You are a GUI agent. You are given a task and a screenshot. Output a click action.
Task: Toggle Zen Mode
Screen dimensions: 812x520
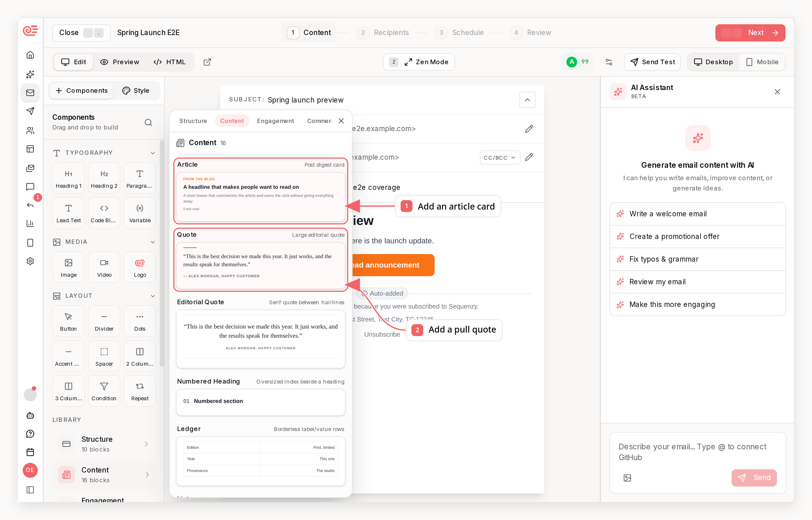[419, 62]
